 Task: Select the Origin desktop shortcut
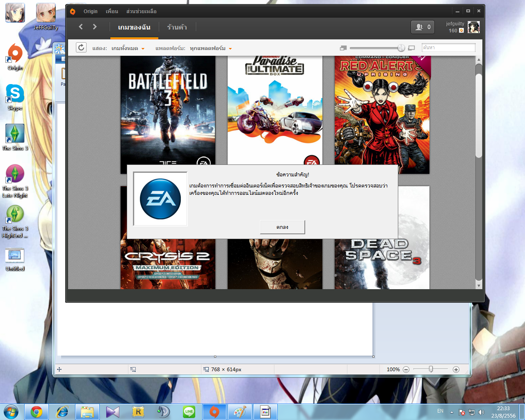pyautogui.click(x=15, y=57)
